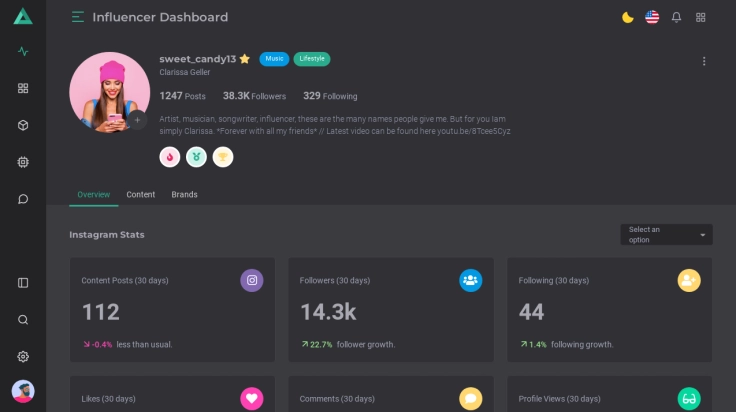Expand the profile three-dot options menu
Screen dimensions: 736x412
[x=704, y=61]
